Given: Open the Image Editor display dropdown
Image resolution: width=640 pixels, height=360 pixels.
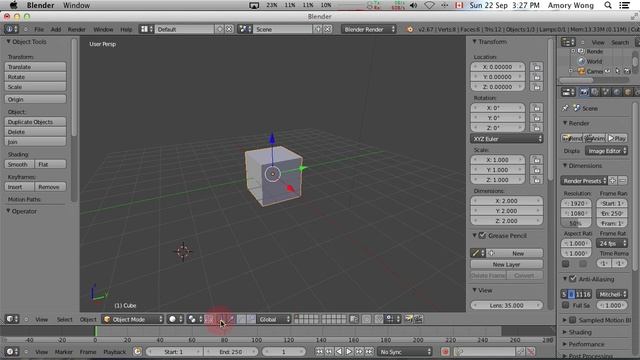Looking at the screenshot, I should click(606, 151).
